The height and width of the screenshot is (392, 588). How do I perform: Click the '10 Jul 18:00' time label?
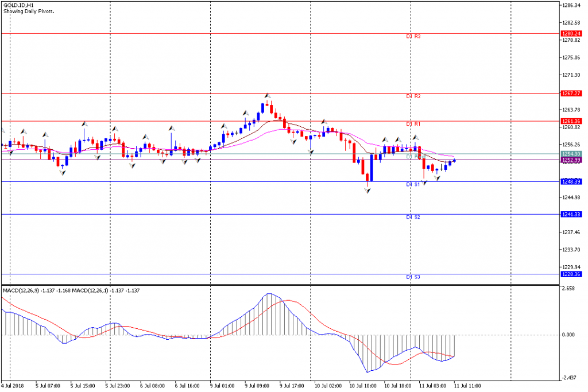398,386
